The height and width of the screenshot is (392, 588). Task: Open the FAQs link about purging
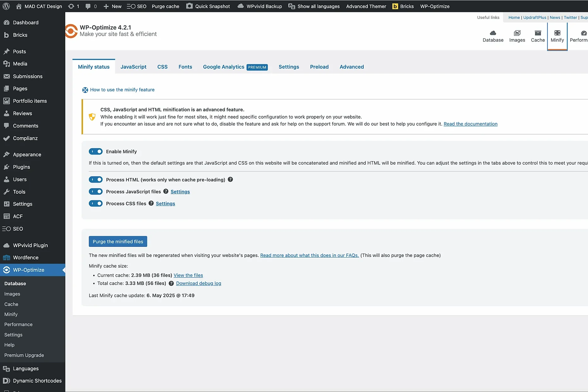pyautogui.click(x=309, y=255)
